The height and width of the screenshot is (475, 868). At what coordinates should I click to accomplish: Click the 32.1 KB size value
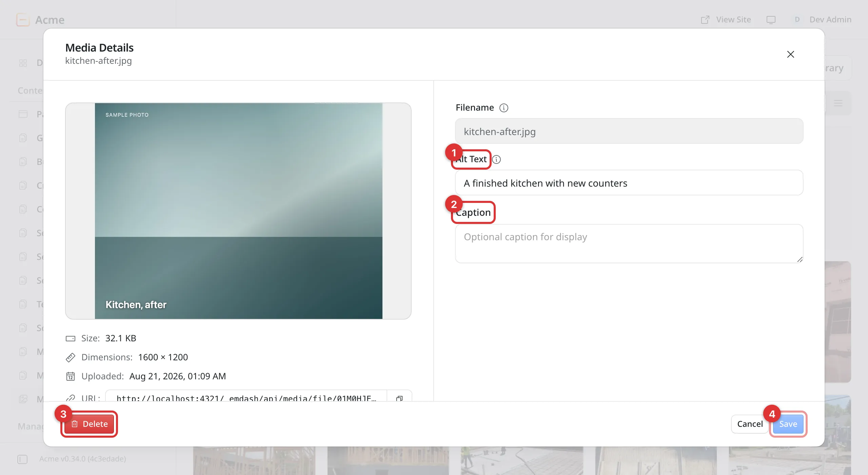(x=121, y=338)
